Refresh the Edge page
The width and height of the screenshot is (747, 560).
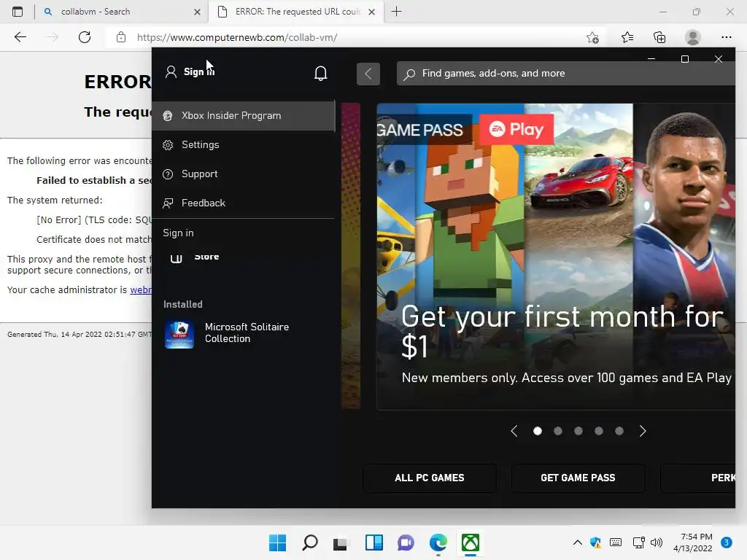[x=85, y=37]
